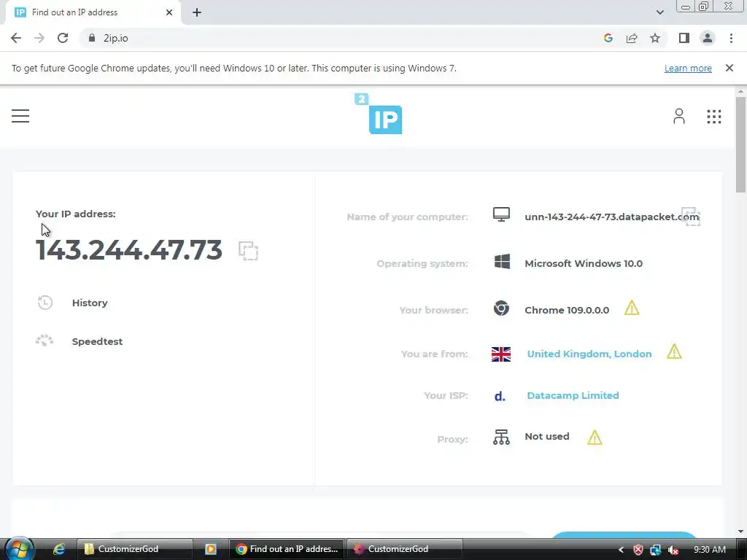View site info via lock icon
Screen dimensions: 747x560
[92, 38]
